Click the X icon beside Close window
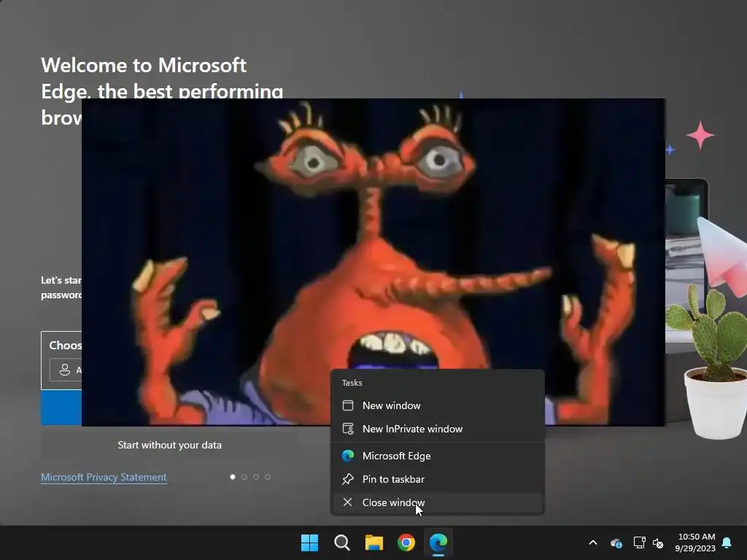This screenshot has height=560, width=747. 348,502
